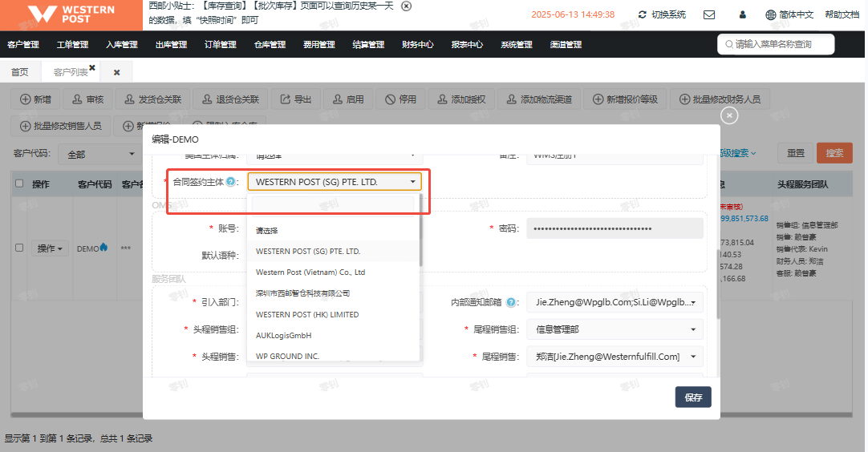Click the 导出 export button
Screen dimensions: 868x452
(x=295, y=99)
